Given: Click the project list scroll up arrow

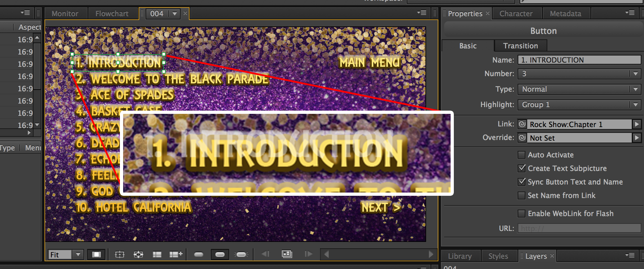Looking at the screenshot, I should [37, 38].
